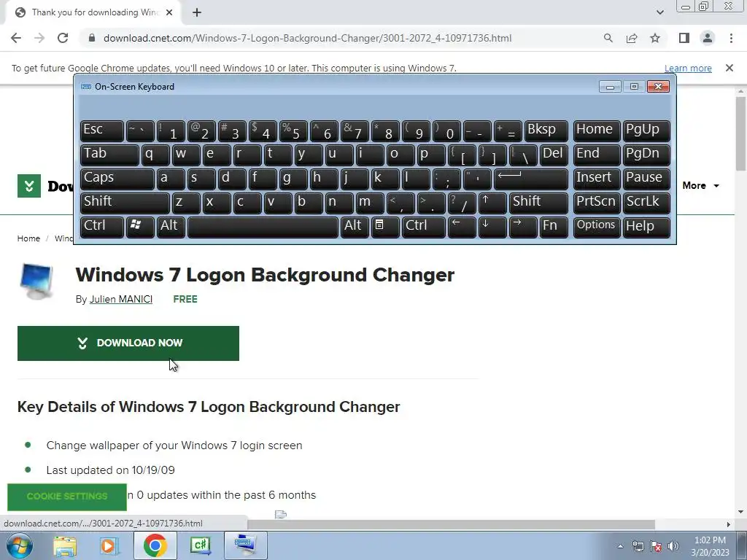Open Options on On-Screen Keyboard
747x560 pixels.
(597, 227)
